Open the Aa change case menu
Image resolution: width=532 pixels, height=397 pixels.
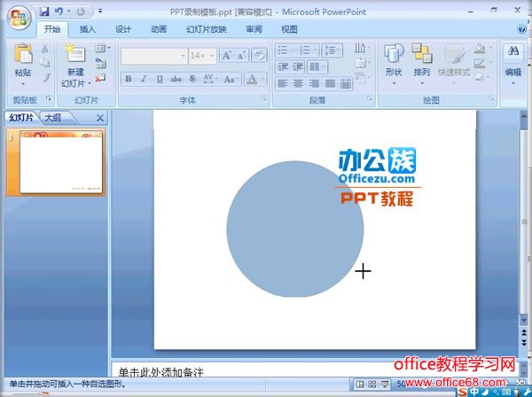[231, 80]
